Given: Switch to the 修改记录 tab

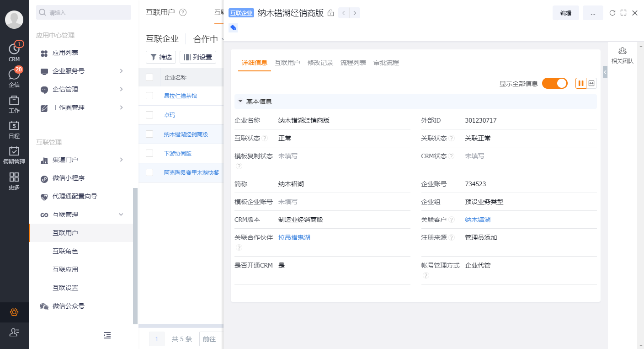Looking at the screenshot, I should tap(320, 63).
